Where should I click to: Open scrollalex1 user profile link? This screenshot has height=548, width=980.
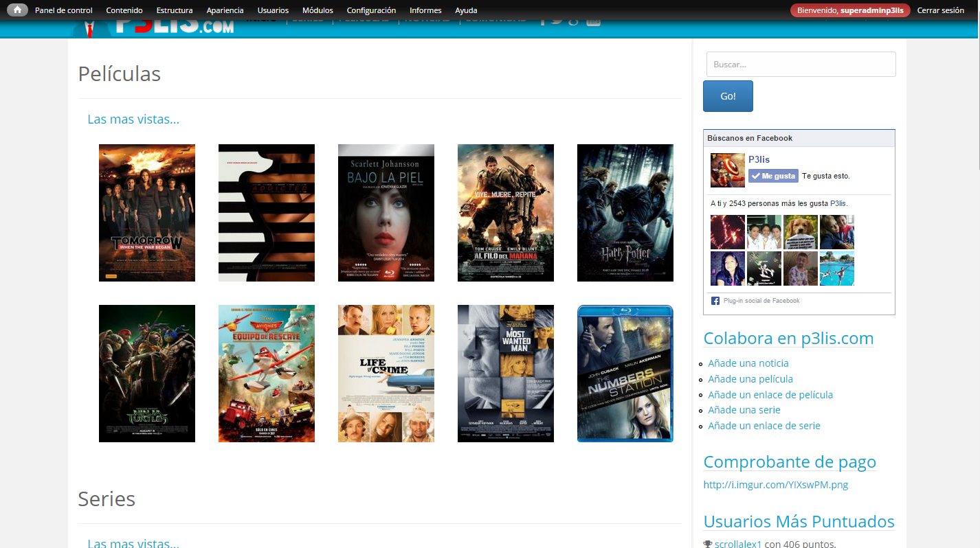click(x=738, y=545)
